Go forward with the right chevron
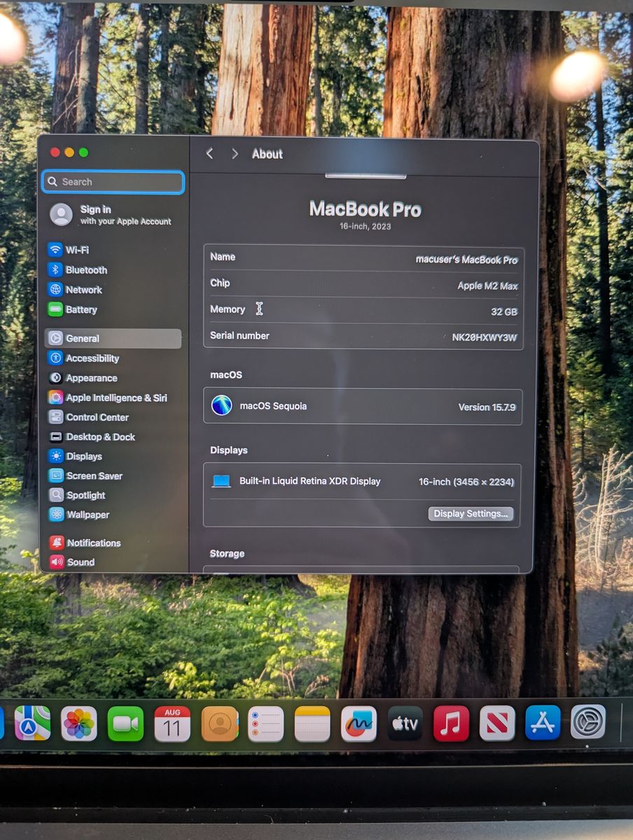This screenshot has width=633, height=840. tap(235, 153)
